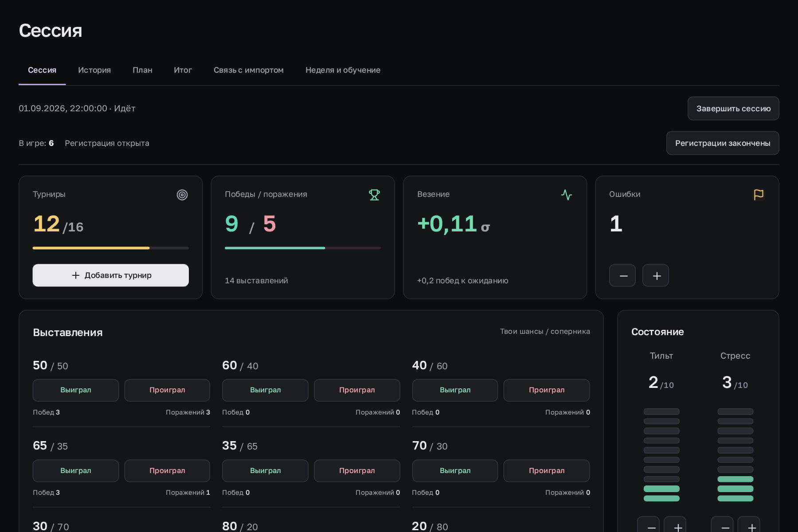Decrease Ошибки count with minus button
The width and height of the screenshot is (798, 532).
click(622, 275)
